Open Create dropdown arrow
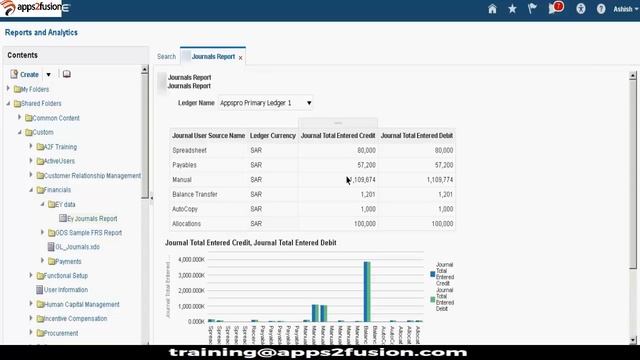 point(48,74)
